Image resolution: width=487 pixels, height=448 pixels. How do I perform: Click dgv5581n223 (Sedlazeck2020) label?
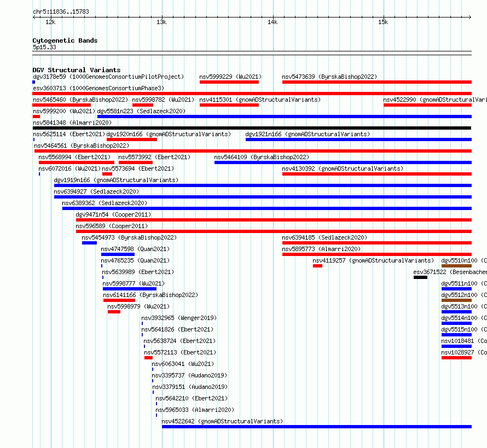point(141,111)
